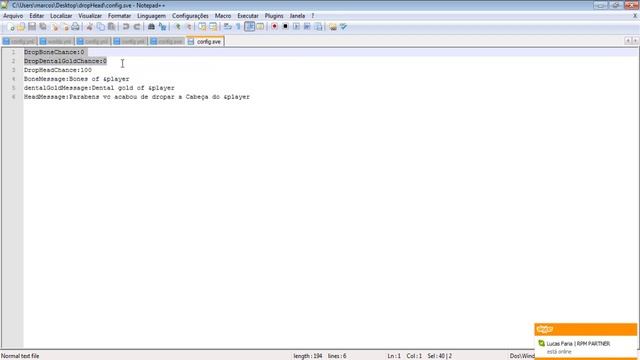Open the Arquivo menu

tap(13, 16)
